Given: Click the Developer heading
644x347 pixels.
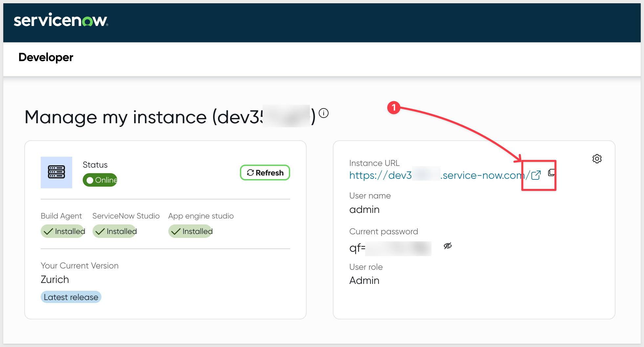Looking at the screenshot, I should (46, 57).
